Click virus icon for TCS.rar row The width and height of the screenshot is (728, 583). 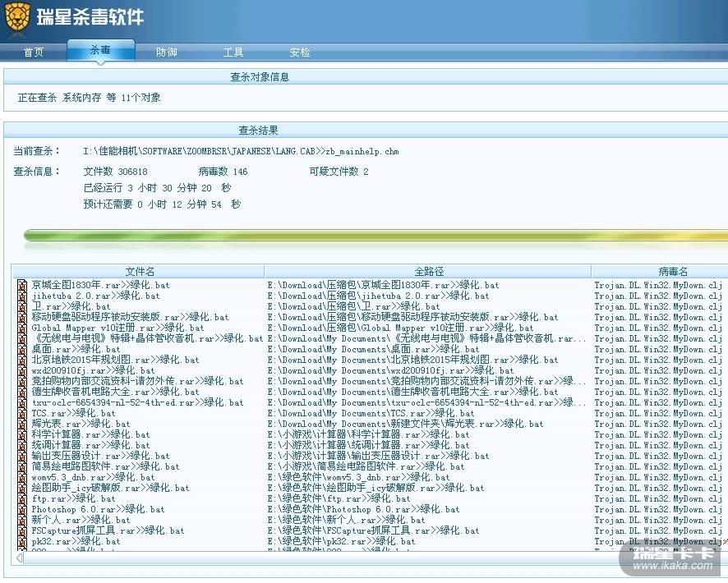pyautogui.click(x=22, y=413)
